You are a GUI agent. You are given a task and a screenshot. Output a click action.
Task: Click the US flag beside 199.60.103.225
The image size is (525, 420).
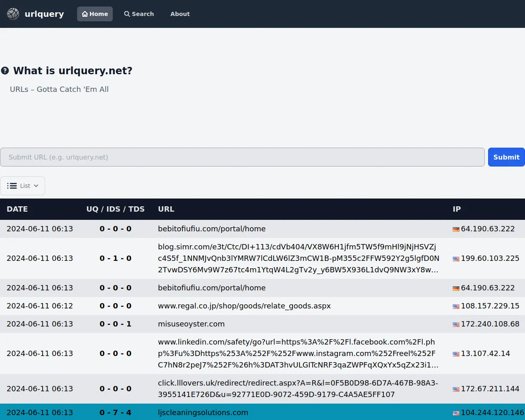(456, 259)
